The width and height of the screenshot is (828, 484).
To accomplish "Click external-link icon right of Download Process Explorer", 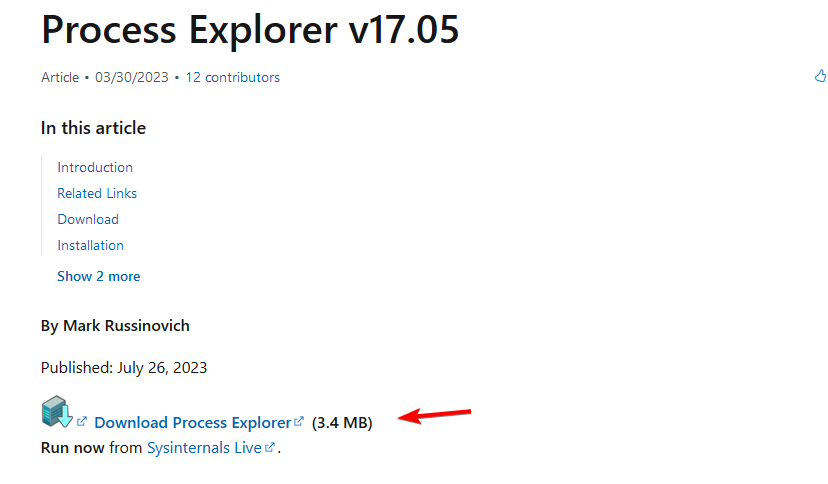I will coord(299,421).
